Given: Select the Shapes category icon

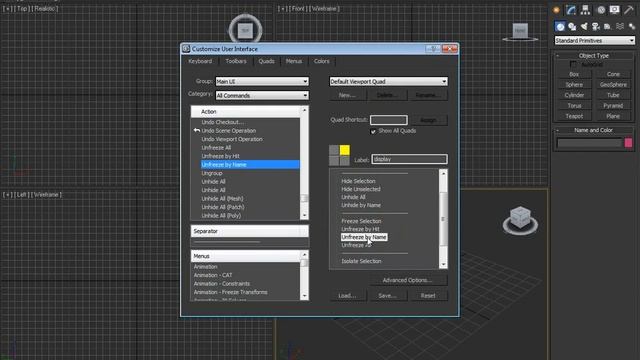Looking at the screenshot, I should 572,27.
